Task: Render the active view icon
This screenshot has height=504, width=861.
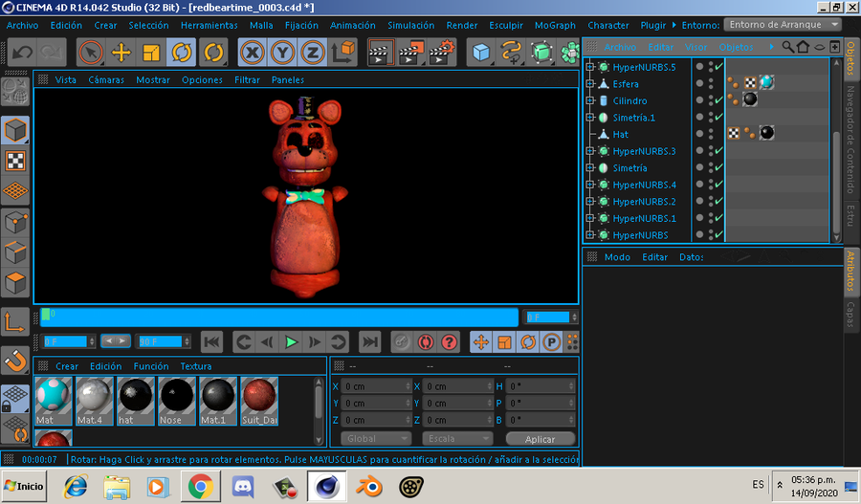Action: (381, 53)
